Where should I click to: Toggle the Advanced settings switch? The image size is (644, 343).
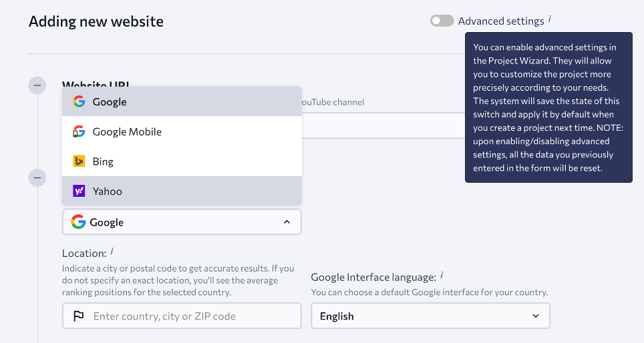[x=442, y=21]
